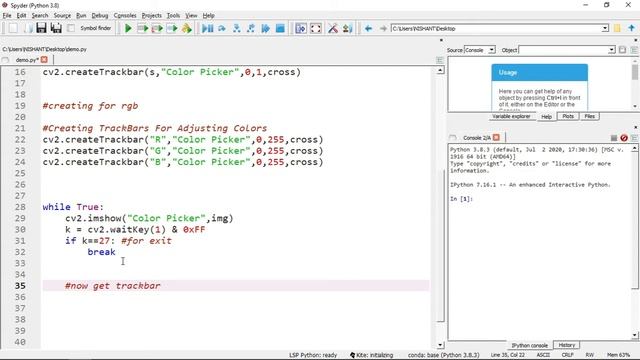Viewport: 640px width, 360px height.
Task: Open the Run menu
Action: click(81, 16)
